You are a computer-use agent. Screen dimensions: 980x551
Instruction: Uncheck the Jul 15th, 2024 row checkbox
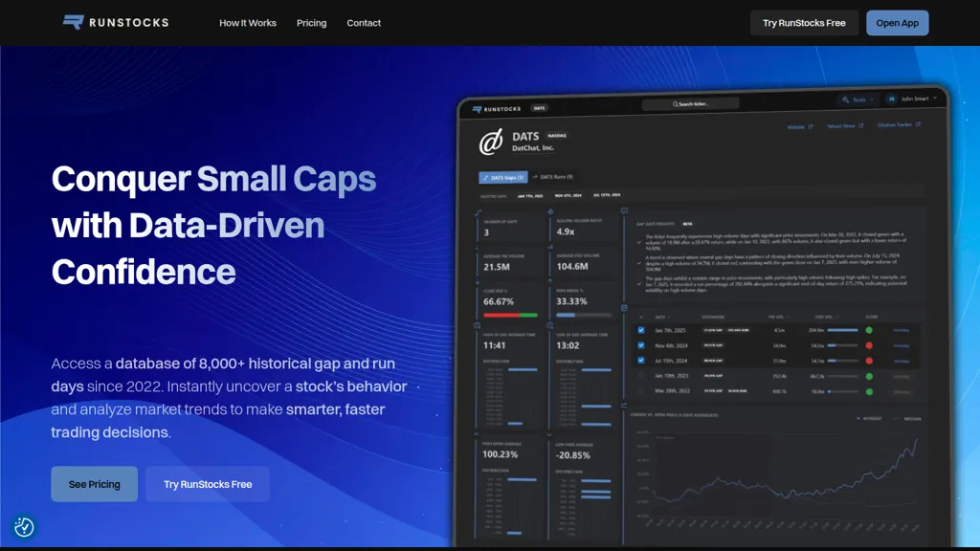coord(641,361)
